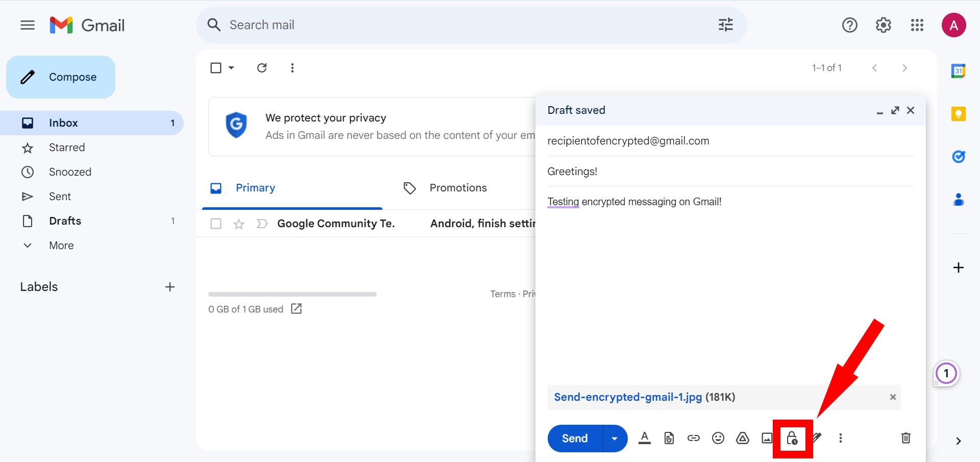Open compose in full screen

895,110
